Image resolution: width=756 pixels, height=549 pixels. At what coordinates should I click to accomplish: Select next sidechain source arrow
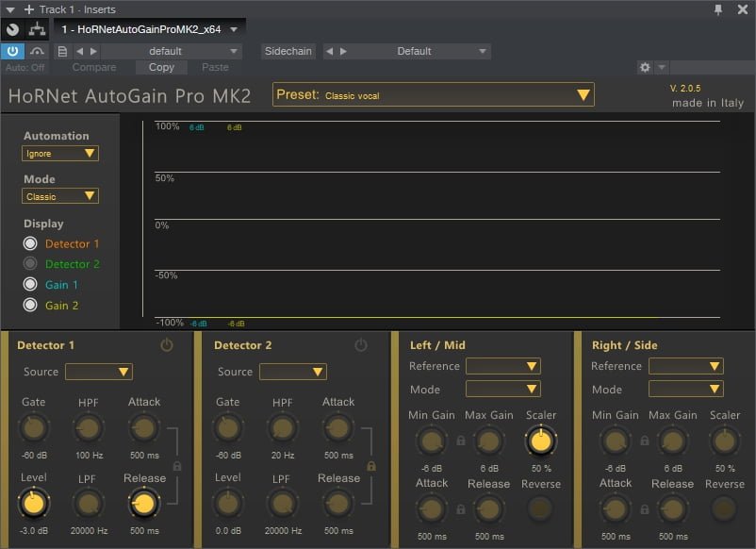pos(343,51)
